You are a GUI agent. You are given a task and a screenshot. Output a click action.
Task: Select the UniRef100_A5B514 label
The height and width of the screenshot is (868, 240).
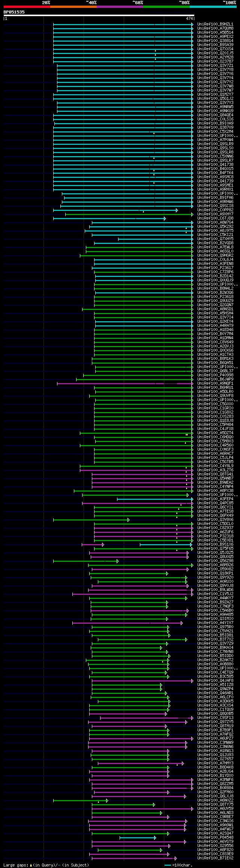215,32
